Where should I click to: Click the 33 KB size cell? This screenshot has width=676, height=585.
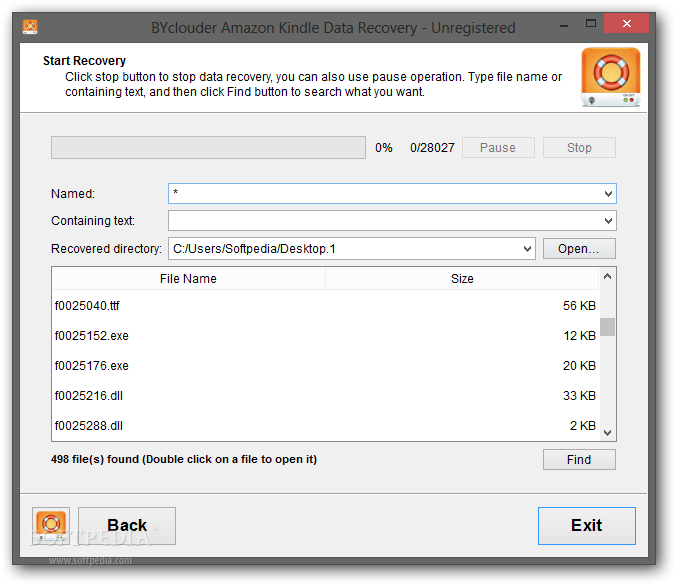click(579, 396)
